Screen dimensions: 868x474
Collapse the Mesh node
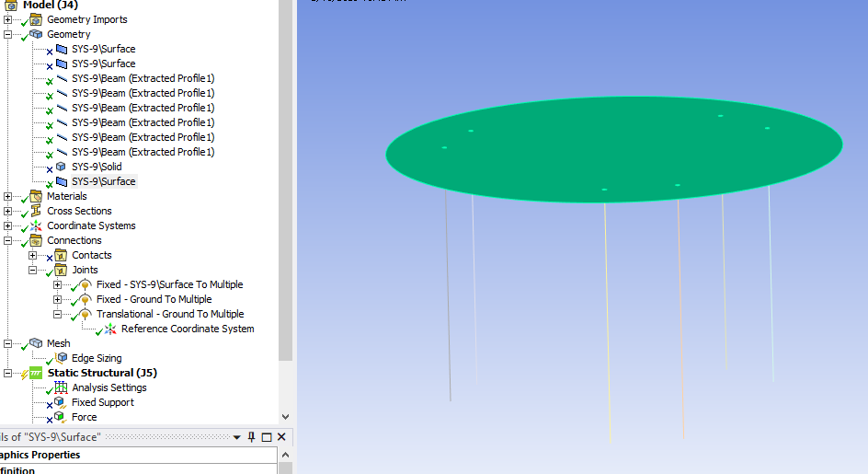7,343
